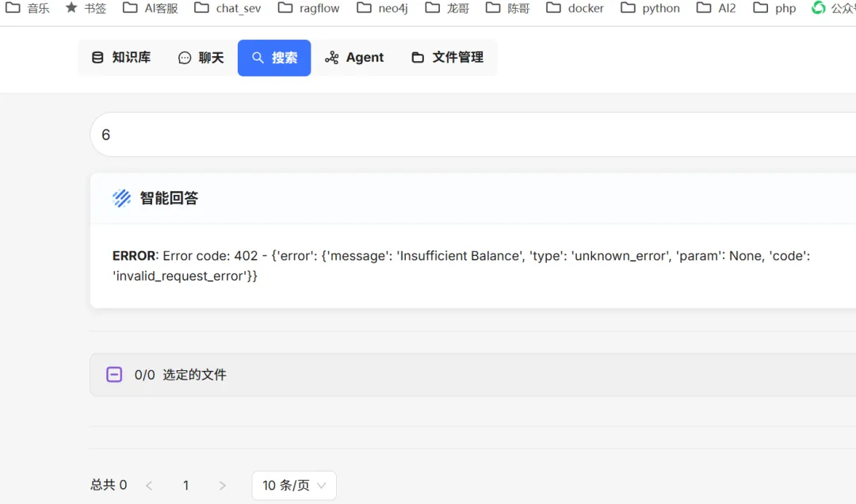
Task: Click the ERROR Insufficient Balance message text
Action: pyautogui.click(x=461, y=266)
